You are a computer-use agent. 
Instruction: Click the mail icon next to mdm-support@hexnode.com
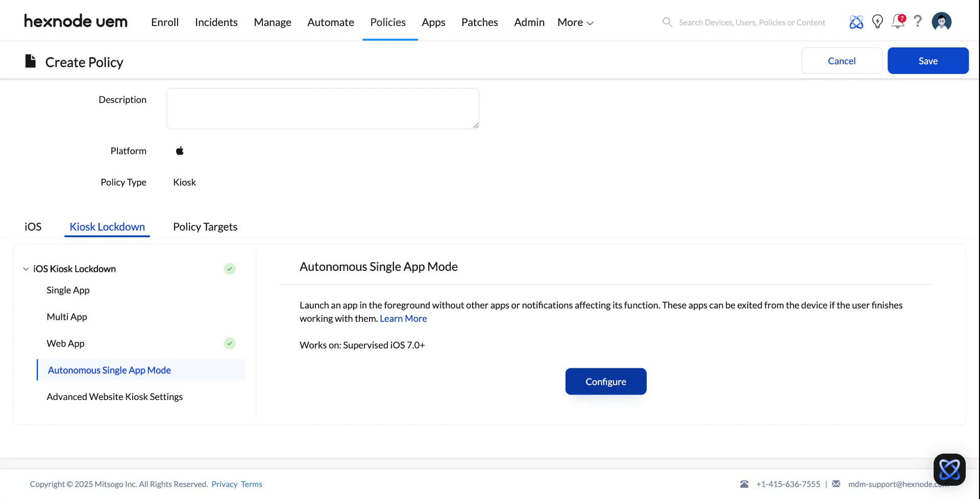(x=837, y=484)
